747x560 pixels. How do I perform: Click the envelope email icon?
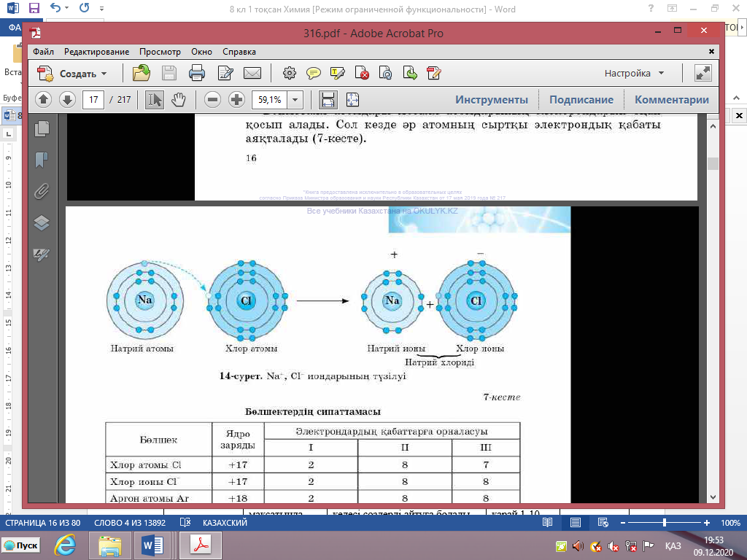252,73
